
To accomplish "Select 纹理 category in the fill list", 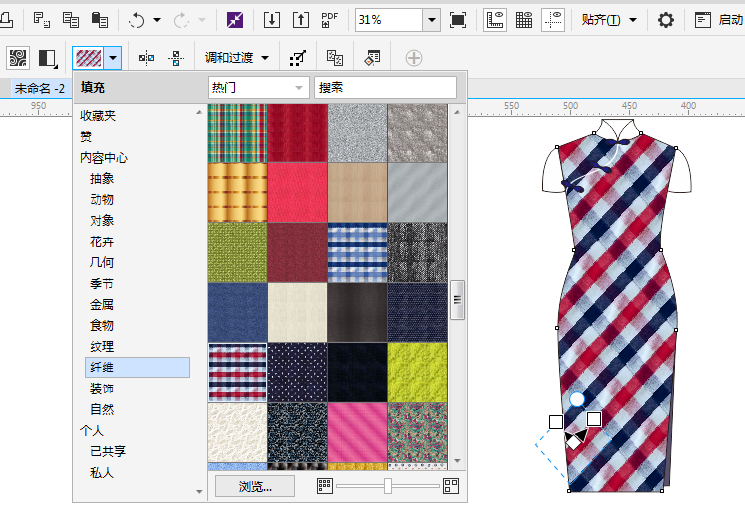I will coord(102,346).
